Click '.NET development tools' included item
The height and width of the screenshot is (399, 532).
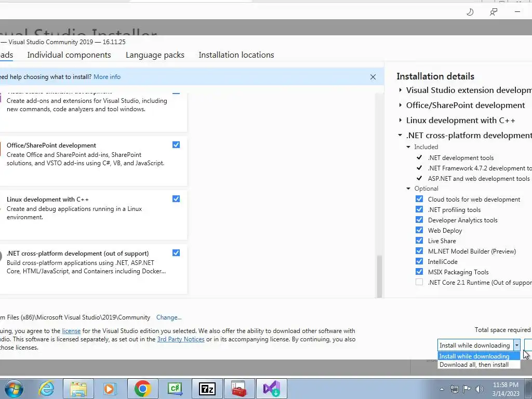tap(461, 158)
